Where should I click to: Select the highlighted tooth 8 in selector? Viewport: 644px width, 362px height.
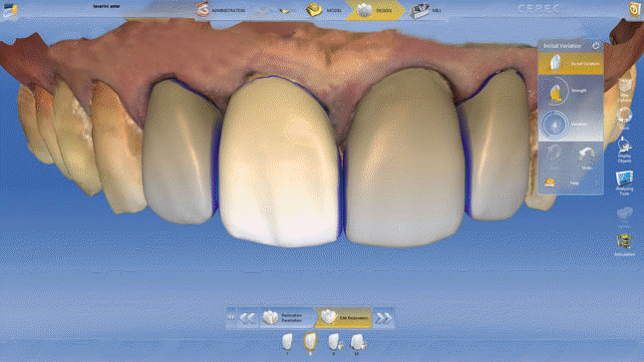tap(310, 343)
